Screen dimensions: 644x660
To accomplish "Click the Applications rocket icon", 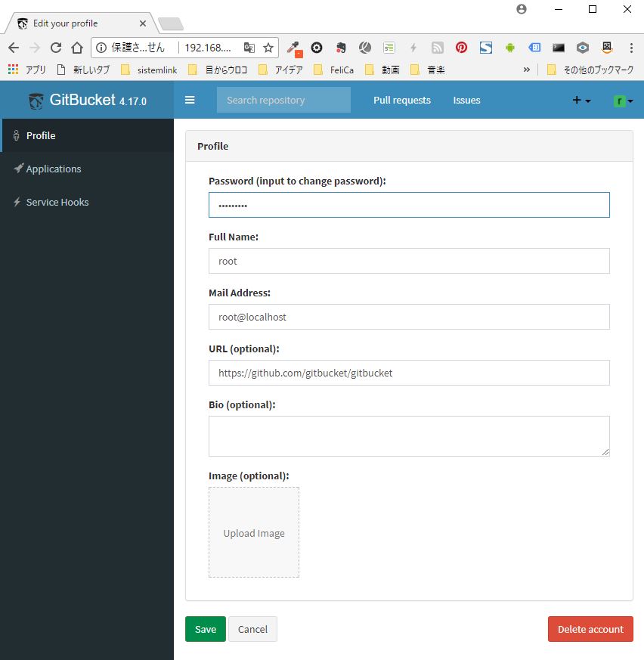I will (18, 169).
